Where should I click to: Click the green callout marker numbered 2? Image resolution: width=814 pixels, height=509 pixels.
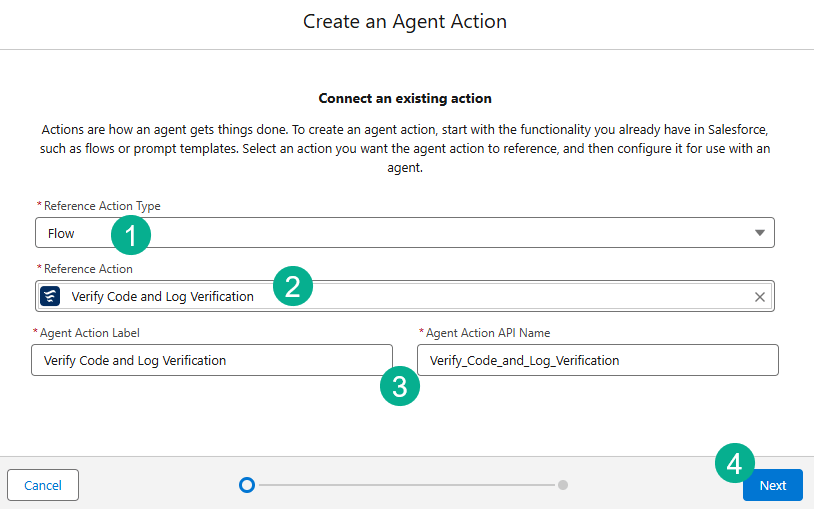tap(293, 288)
